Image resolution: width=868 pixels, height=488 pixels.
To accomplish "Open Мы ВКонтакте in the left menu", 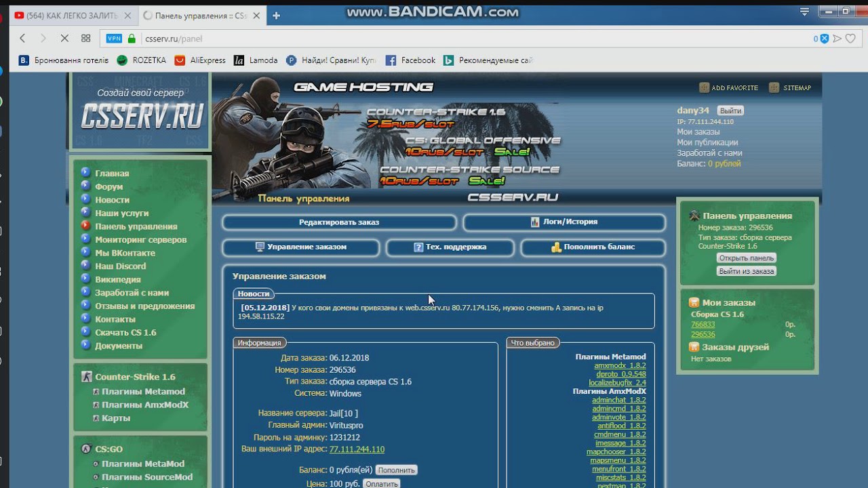I will pos(125,253).
